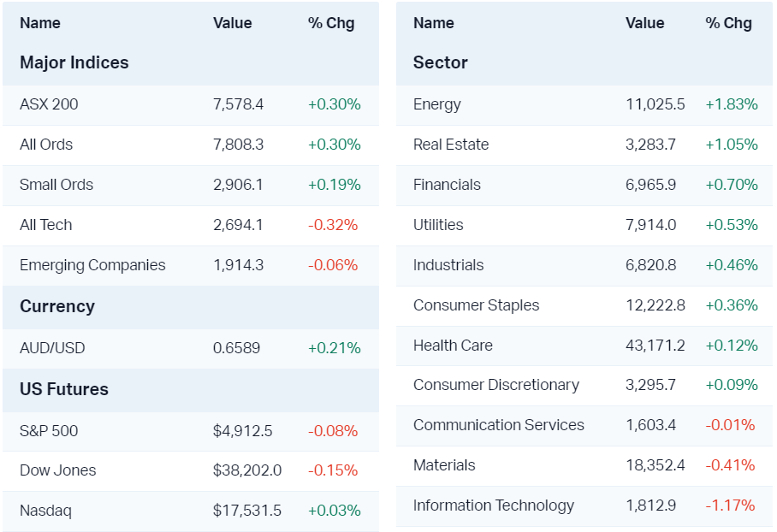Click the AUD/USD currency pair

(x=52, y=348)
